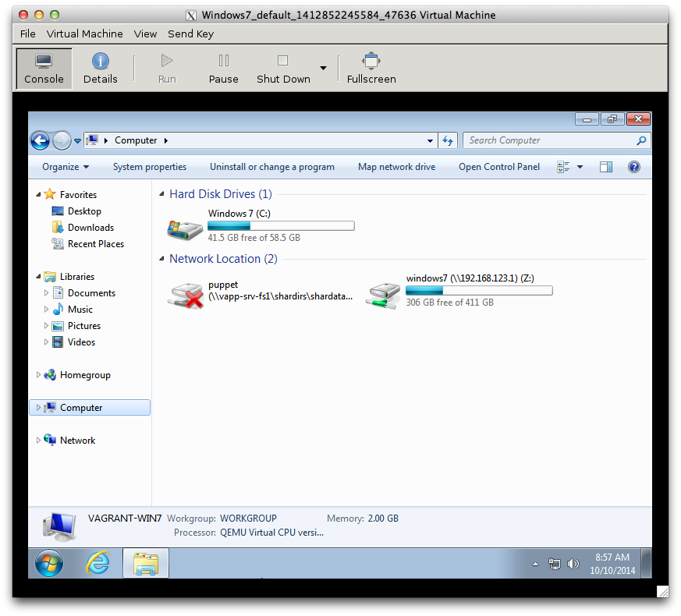This screenshot has width=681, height=616.
Task: Open the Send Key menu
Action: pos(190,34)
